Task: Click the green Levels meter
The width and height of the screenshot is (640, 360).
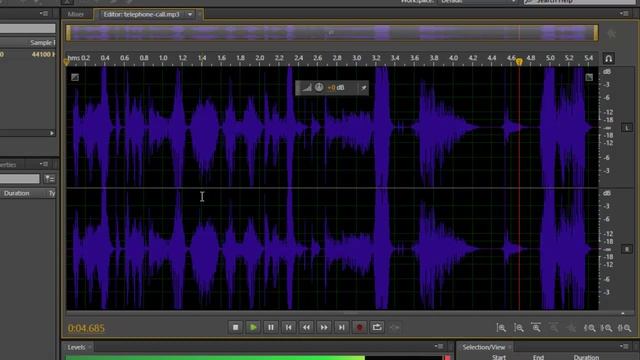Action: 215,358
